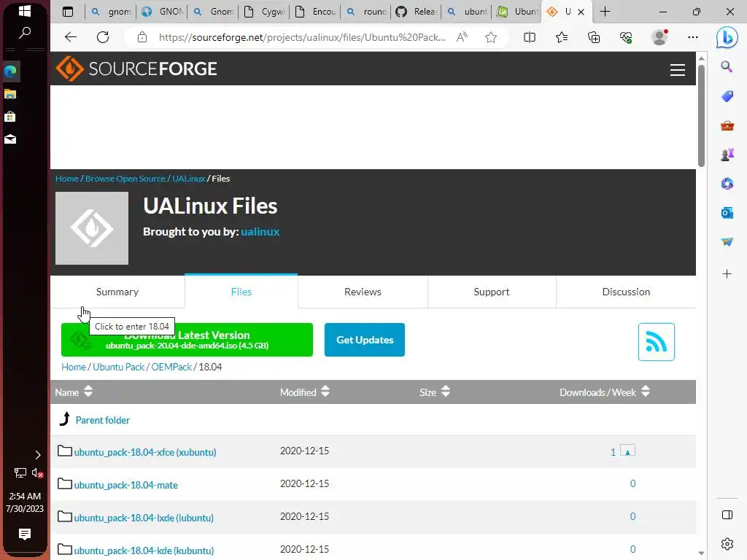
Task: Open Browse Open Source breadcrumb link
Action: [x=125, y=179]
